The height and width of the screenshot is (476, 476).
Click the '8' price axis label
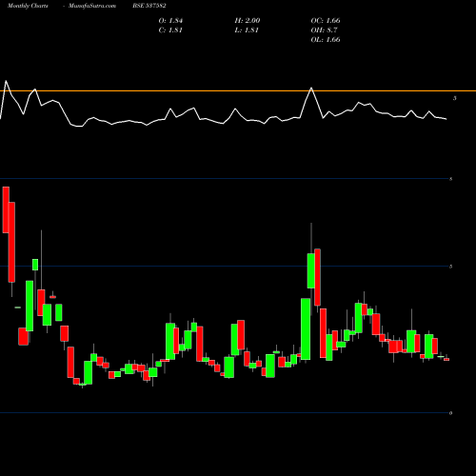[451, 179]
